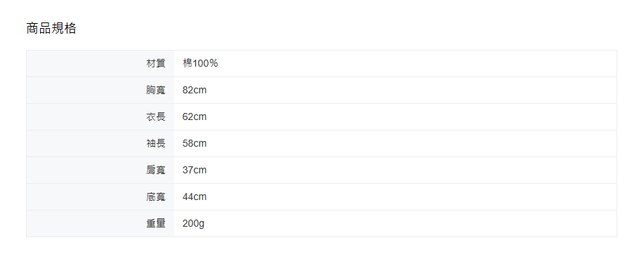Select the 材質 label cell
Image resolution: width=644 pixels, height=273 pixels.
(100, 64)
